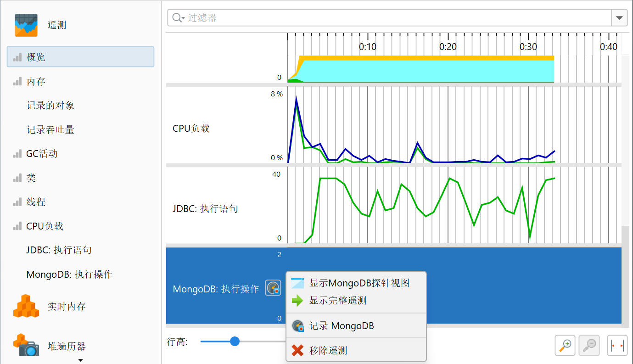This screenshot has height=364, width=633.
Task: Select 显示MongoDB探针视图 from context menu
Action: tap(356, 283)
